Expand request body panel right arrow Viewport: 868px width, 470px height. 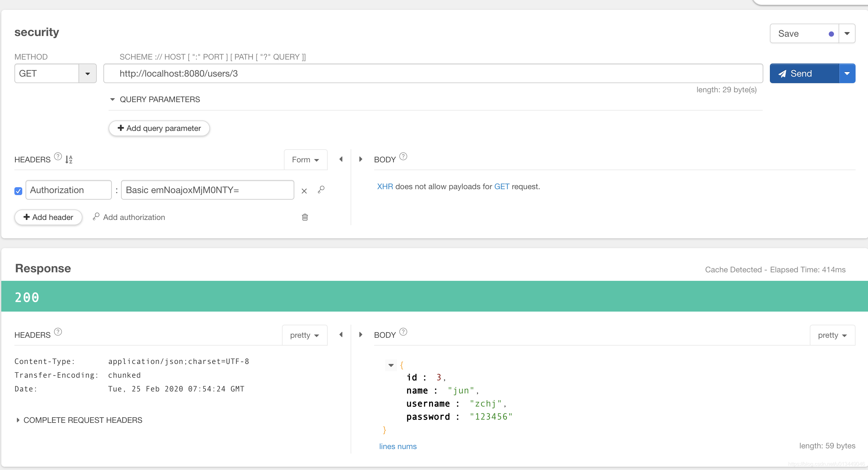point(360,159)
